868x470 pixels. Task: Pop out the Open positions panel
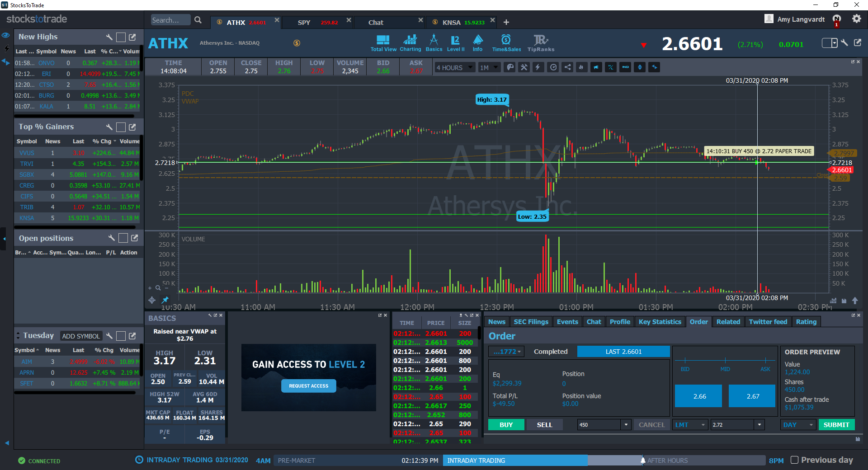coord(135,238)
